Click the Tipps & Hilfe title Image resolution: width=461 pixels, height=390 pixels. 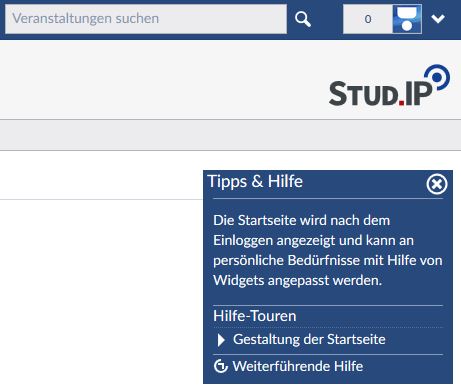click(255, 182)
